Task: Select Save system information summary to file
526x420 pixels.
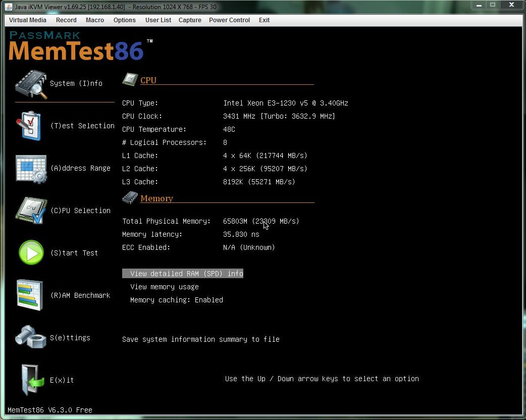Action: point(201,339)
